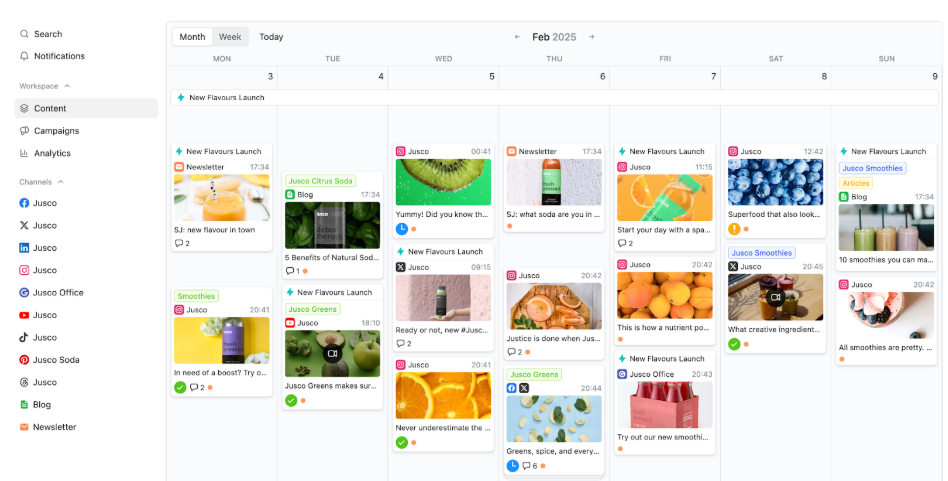Collapse the Workspace section

coord(67,86)
